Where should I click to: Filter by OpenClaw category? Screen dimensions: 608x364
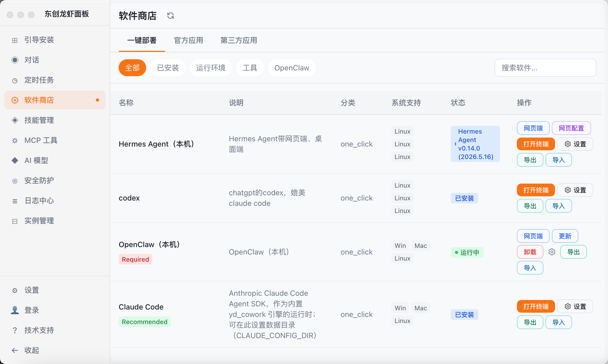[x=292, y=68]
